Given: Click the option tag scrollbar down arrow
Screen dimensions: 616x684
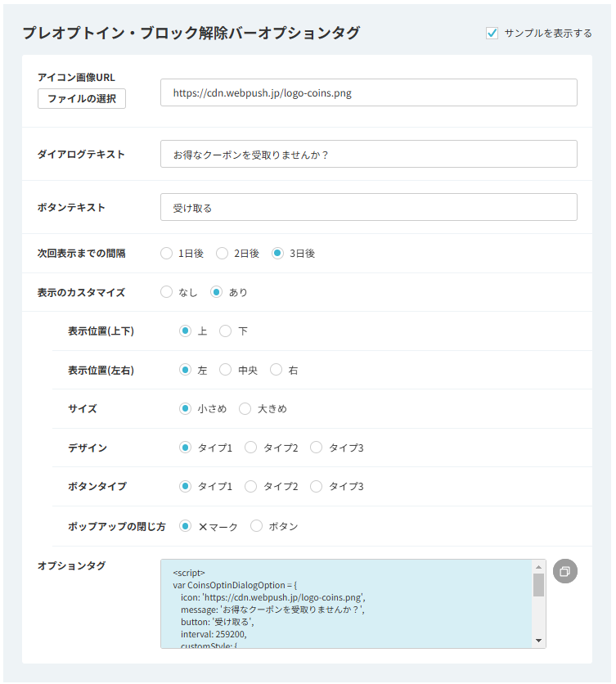Looking at the screenshot, I should tap(538, 641).
